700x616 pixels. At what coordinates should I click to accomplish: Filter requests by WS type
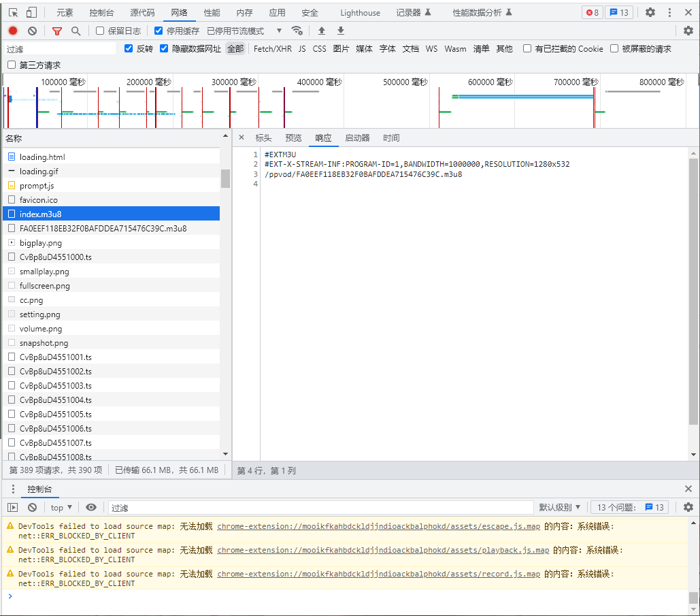coord(431,49)
